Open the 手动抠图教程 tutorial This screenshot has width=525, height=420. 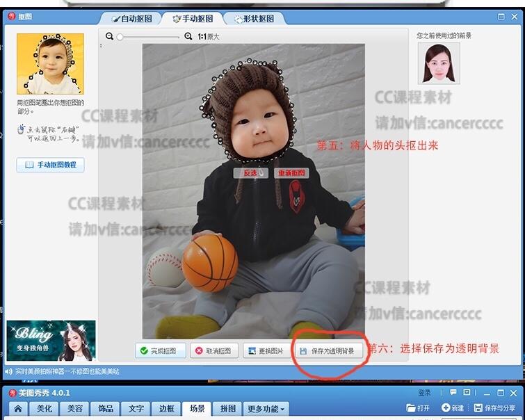click(50, 165)
